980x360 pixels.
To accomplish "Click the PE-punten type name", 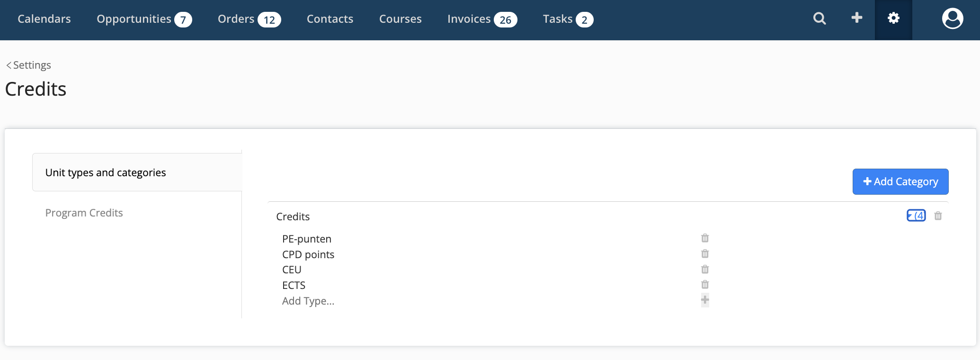I will point(307,239).
